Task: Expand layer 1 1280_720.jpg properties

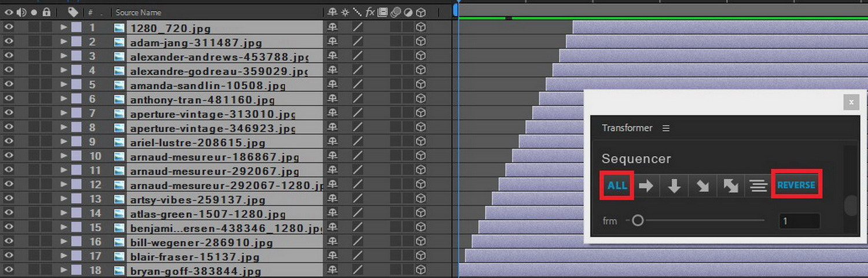Action: pyautogui.click(x=64, y=27)
